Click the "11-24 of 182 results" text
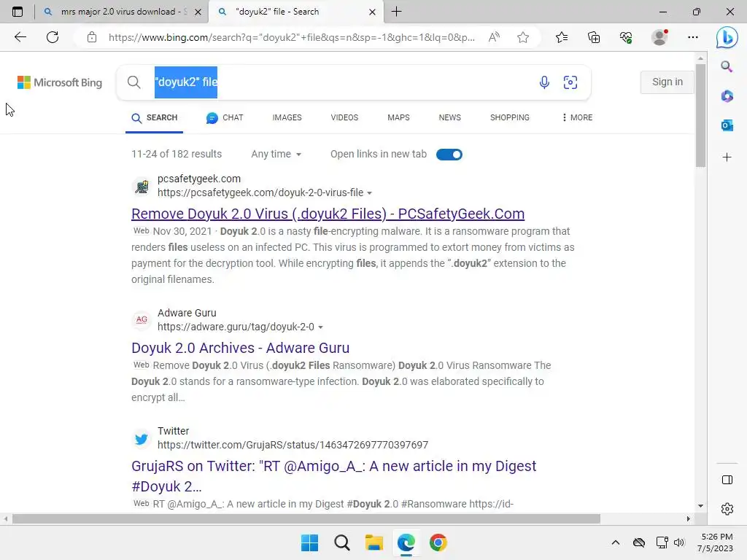Viewport: 747px width, 560px height. pos(177,155)
